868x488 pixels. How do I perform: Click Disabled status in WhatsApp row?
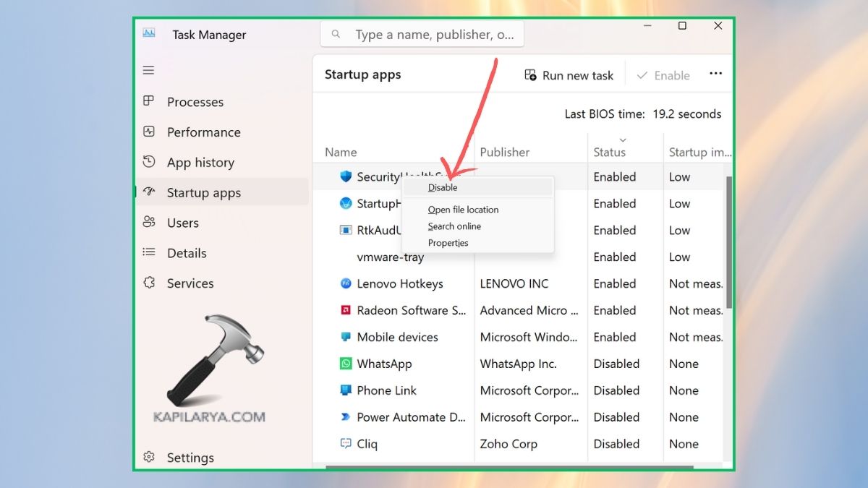(x=616, y=364)
